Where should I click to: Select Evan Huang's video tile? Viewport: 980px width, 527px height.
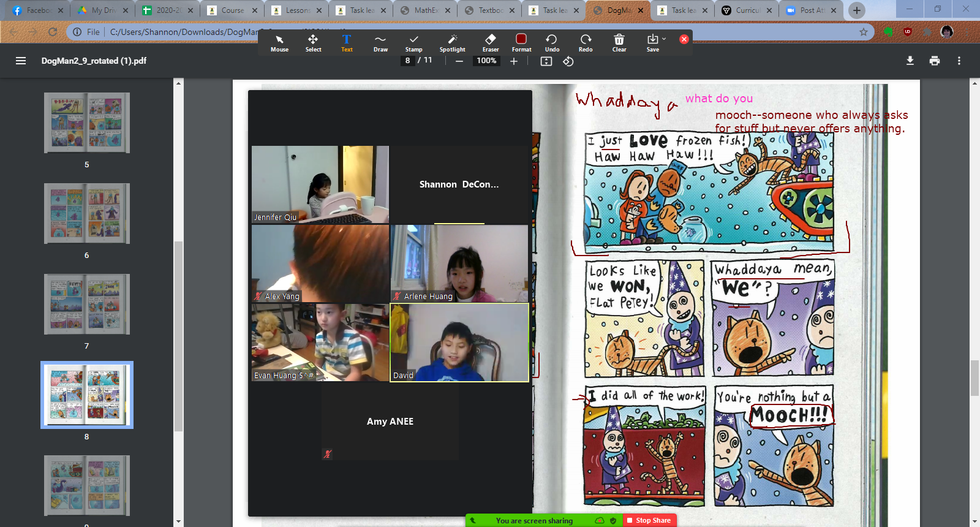320,343
